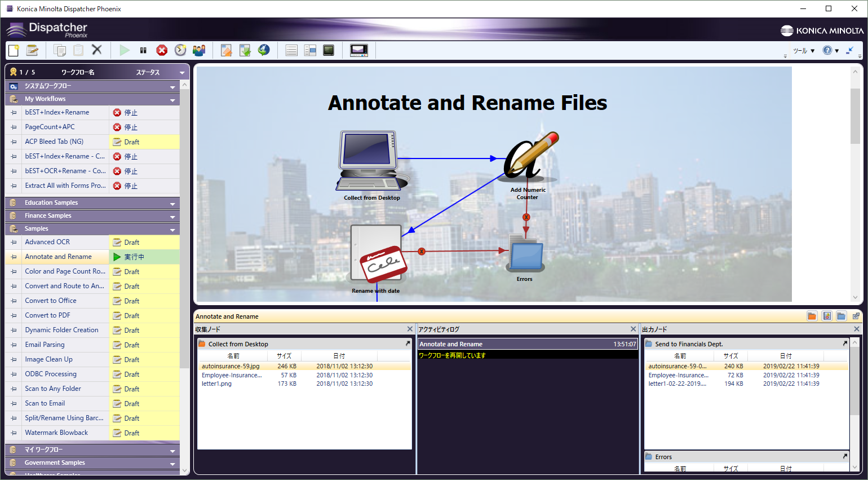The width and height of the screenshot is (868, 480).
Task: Close the アクティビティログ panel
Action: (x=633, y=329)
